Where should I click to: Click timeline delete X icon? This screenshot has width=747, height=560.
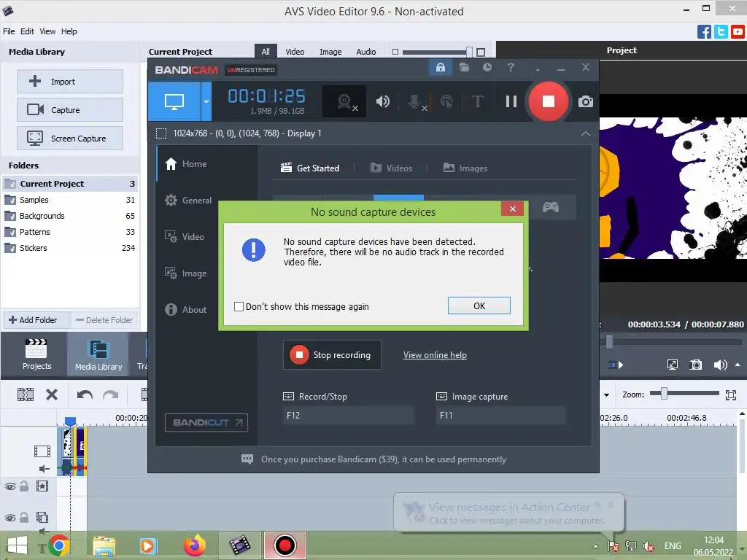pyautogui.click(x=52, y=394)
